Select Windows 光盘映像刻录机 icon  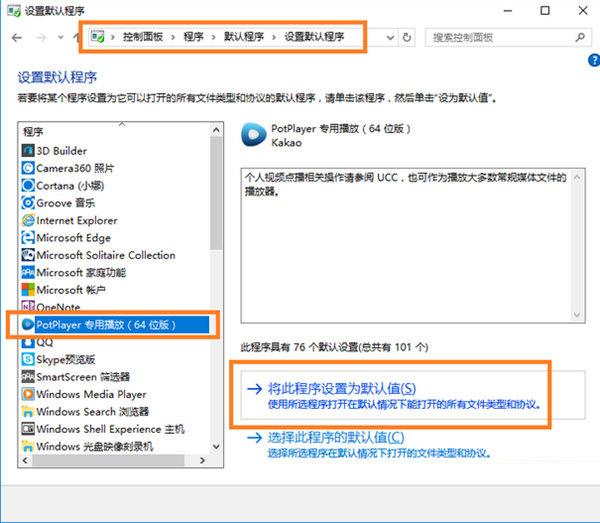pyautogui.click(x=28, y=446)
